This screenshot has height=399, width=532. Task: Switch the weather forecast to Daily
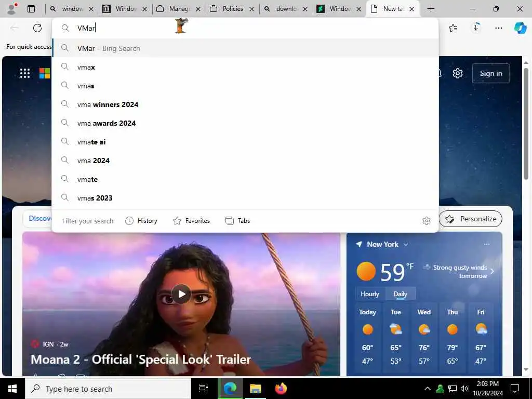point(401,294)
